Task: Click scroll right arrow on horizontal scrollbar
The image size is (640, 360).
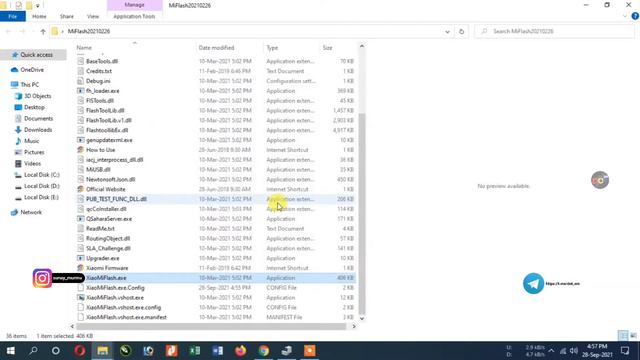Action: [x=353, y=326]
